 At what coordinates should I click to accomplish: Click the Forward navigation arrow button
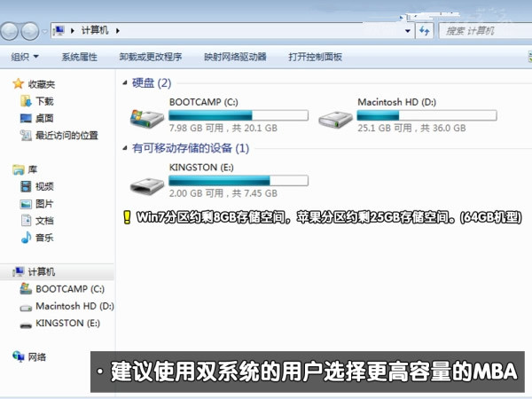(x=30, y=31)
